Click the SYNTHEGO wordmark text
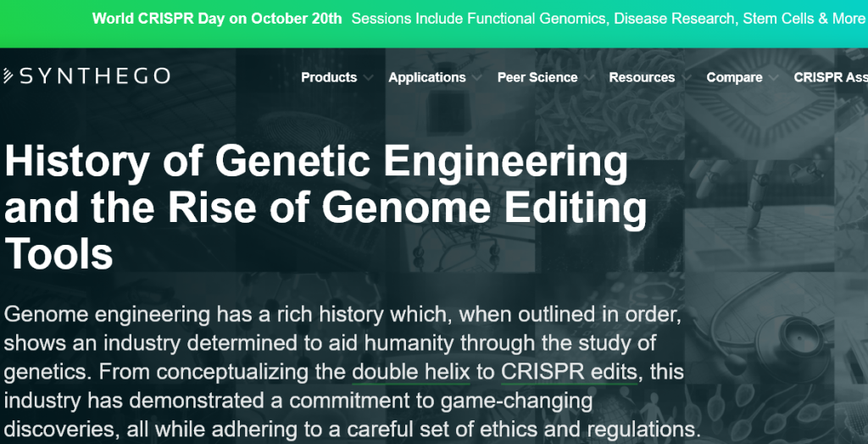Screen dimensions: 868x444 pos(93,77)
